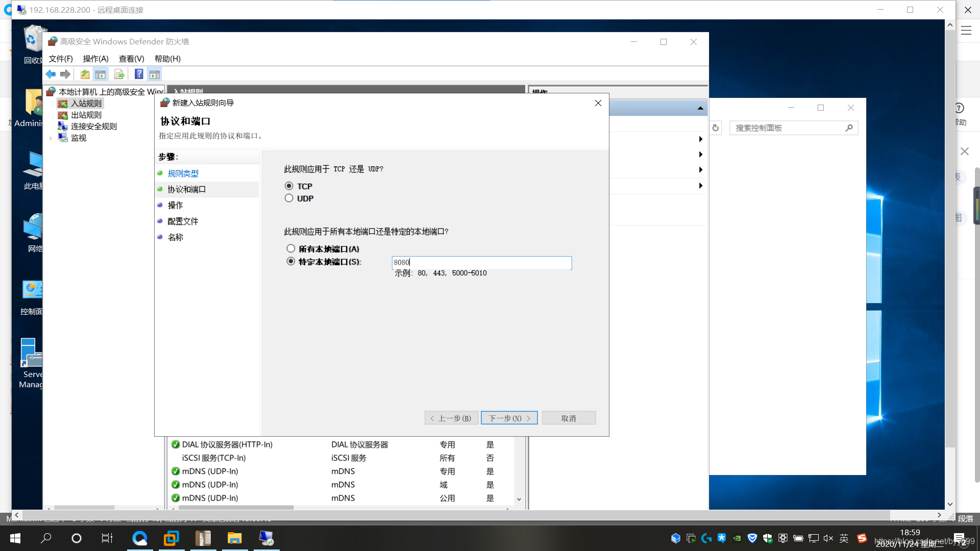Select 特定本地端口(S) radio option
This screenshot has width=980, height=551.
coord(290,261)
